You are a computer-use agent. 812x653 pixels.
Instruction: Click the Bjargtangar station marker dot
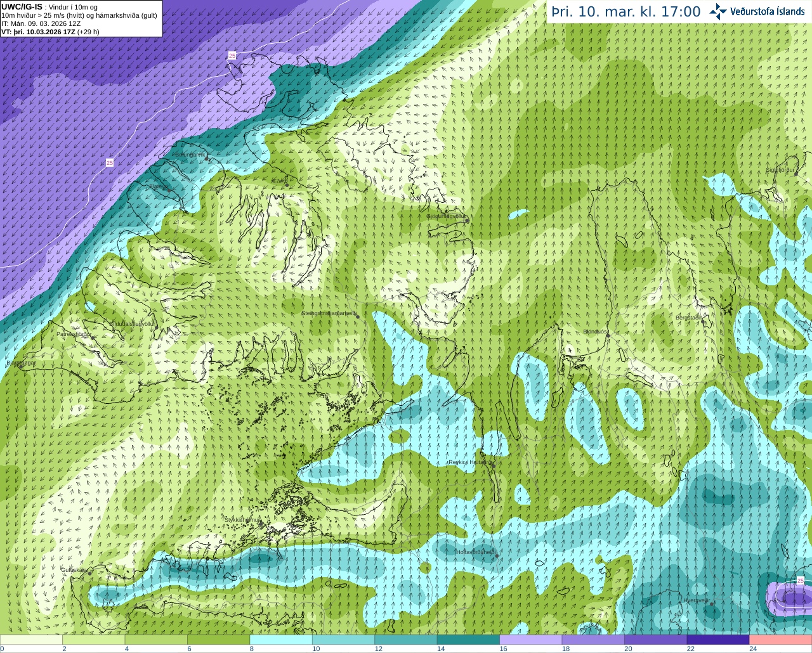[x=22, y=367]
